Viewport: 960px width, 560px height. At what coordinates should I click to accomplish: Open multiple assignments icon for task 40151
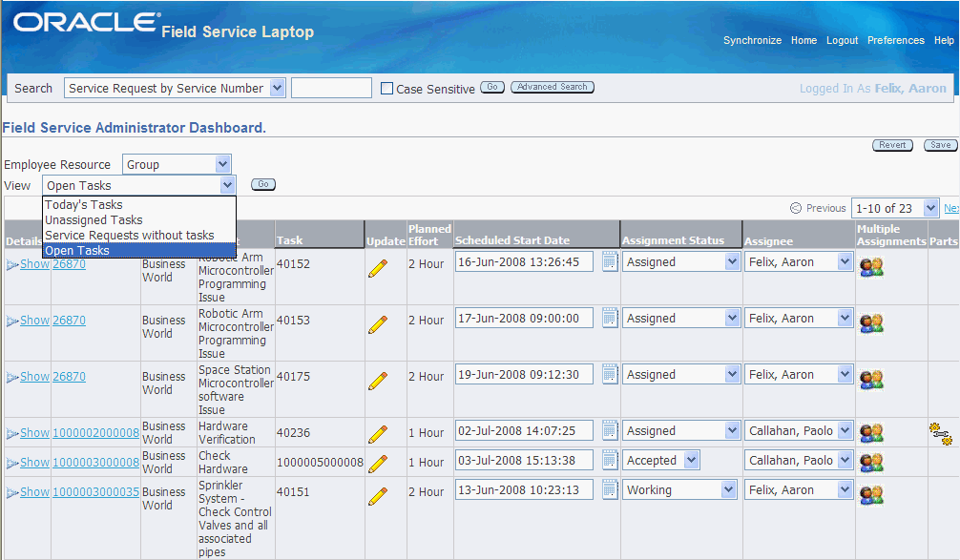pos(871,494)
